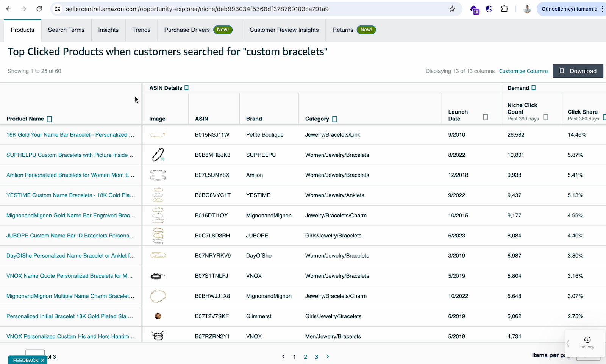Open 16K Gold Your Name Bar Bracelet product
Viewport: 606px width, 364px height.
click(70, 135)
